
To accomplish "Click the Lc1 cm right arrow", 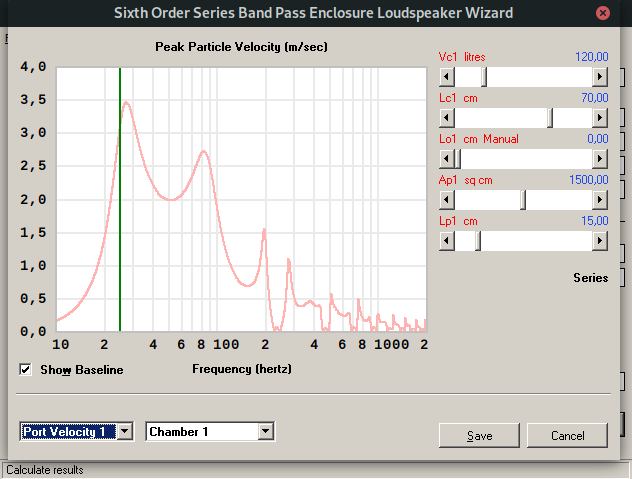I will tap(600, 118).
